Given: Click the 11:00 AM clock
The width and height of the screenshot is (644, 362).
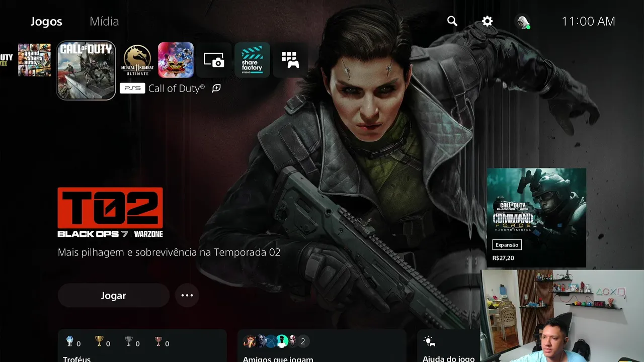Looking at the screenshot, I should pyautogui.click(x=588, y=21).
